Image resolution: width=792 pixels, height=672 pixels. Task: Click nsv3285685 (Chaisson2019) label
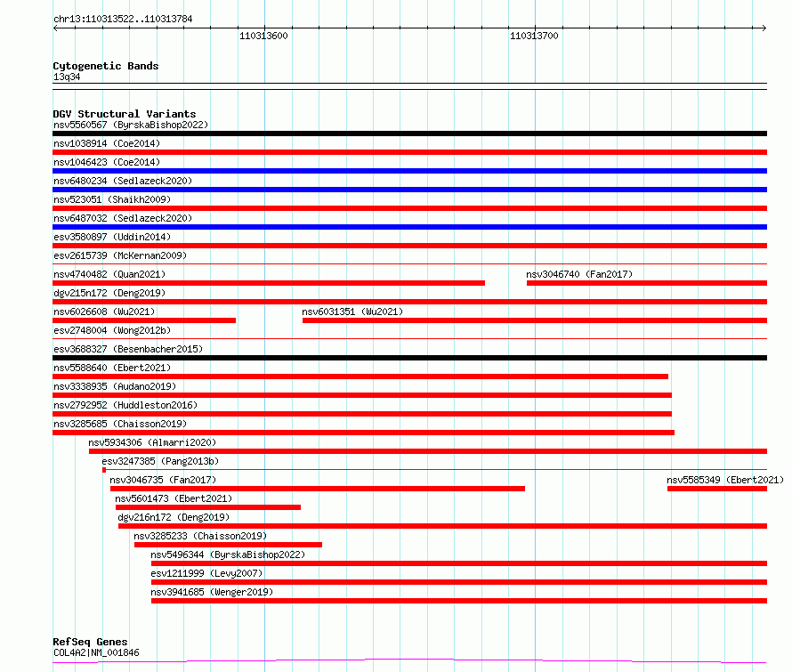point(120,424)
